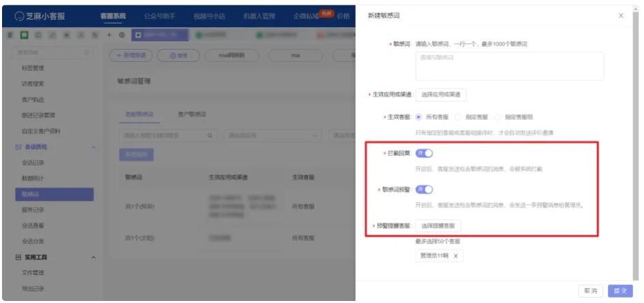644x303 pixels.
Task: Remove the 管理员11啊 tag with its X icon
Action: pos(456,256)
